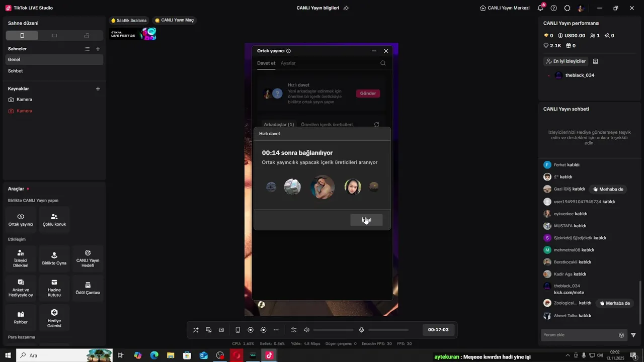This screenshot has height=362, width=644.
Task: Cancel quick invite with İptal button
Action: pyautogui.click(x=366, y=220)
